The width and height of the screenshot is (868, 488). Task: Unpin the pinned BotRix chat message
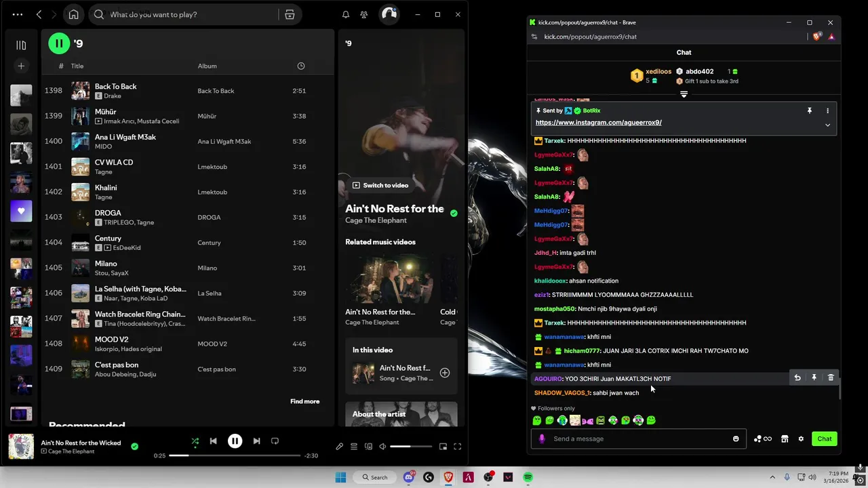pos(809,110)
